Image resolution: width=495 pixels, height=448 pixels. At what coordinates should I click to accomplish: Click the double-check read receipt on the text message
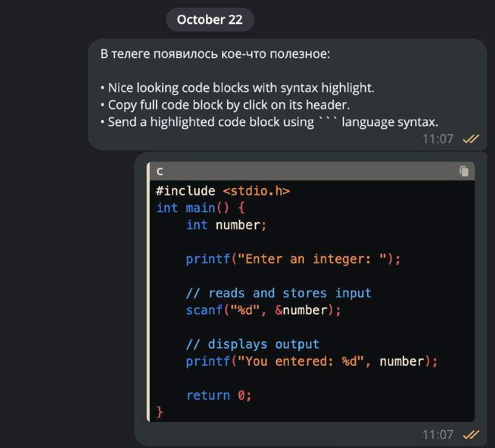pos(471,139)
